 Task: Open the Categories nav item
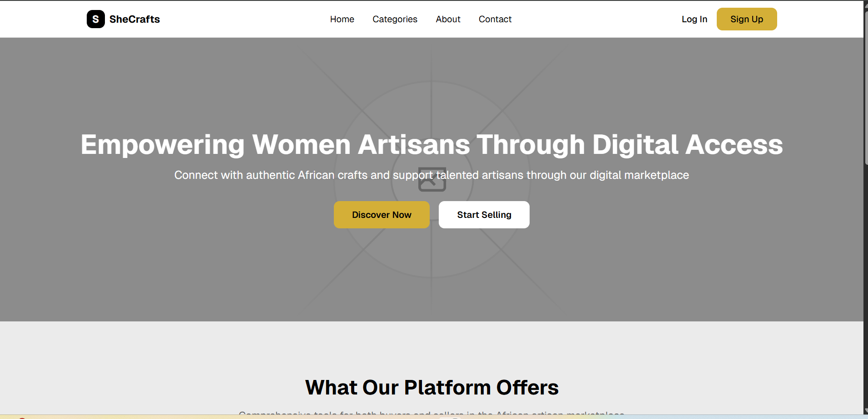pos(394,19)
